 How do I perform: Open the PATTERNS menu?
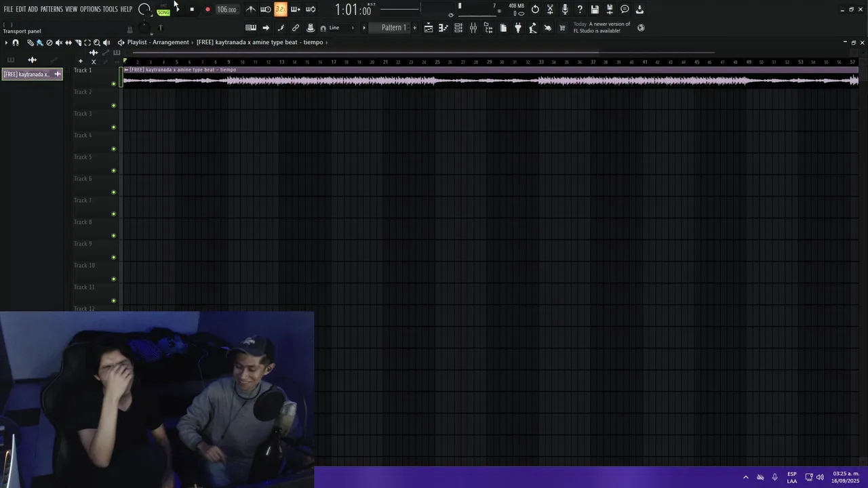coord(52,9)
